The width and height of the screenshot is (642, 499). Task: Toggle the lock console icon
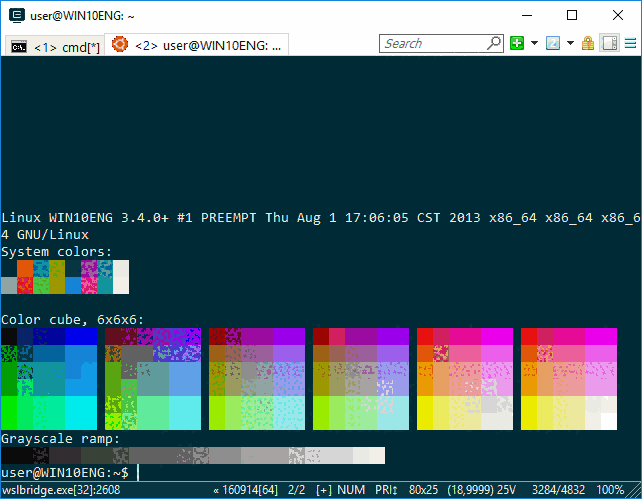pos(588,43)
